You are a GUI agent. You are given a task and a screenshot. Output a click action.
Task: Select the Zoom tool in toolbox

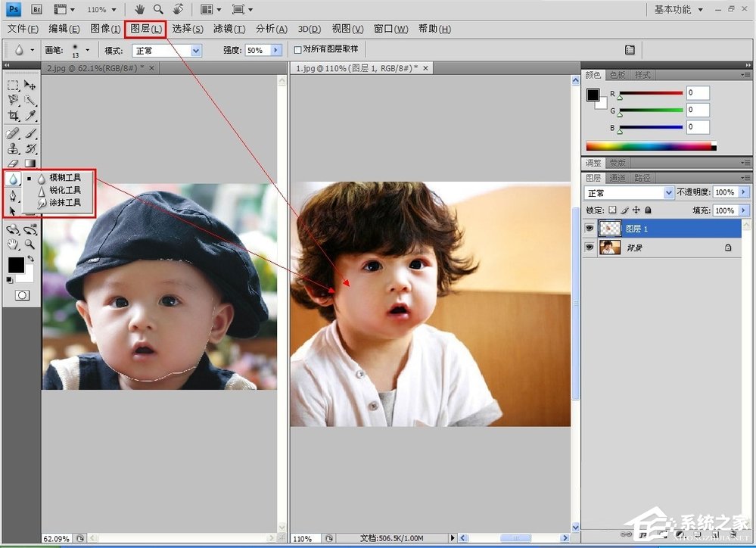[30, 244]
